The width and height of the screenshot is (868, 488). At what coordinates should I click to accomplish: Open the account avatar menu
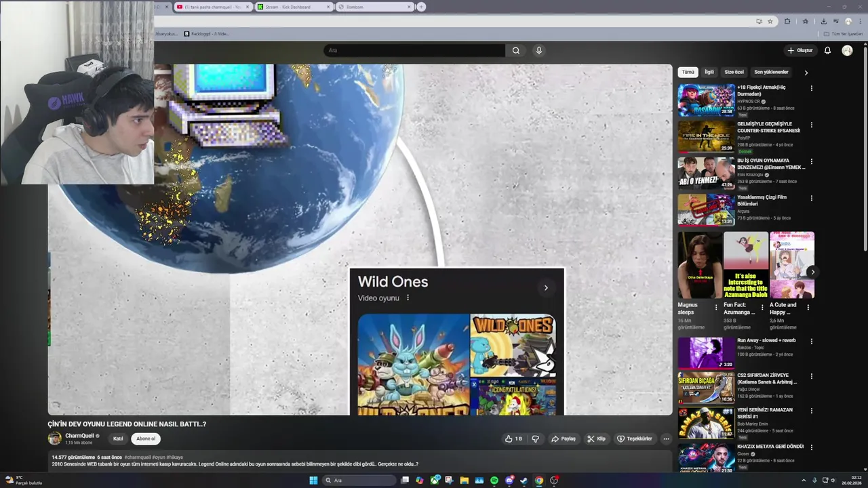coord(847,50)
